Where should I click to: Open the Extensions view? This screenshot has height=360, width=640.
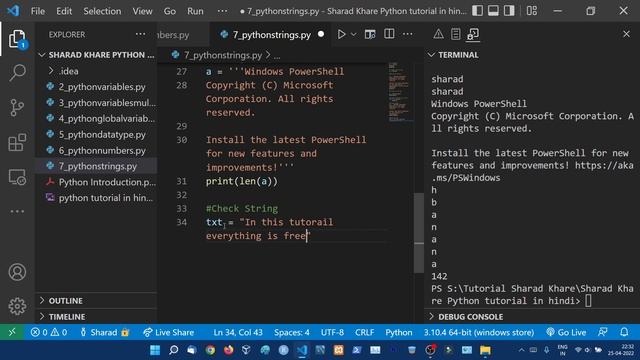(17, 142)
